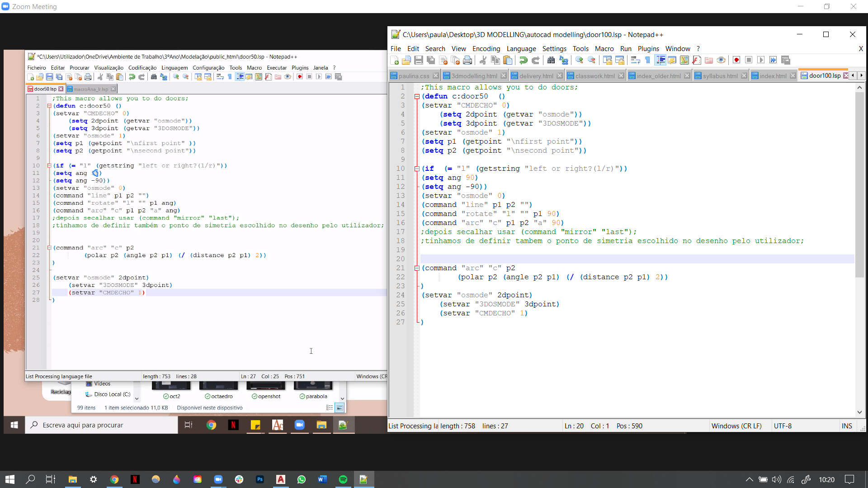868x488 pixels.
Task: Click the volume speaker icon in system tray
Action: point(776,479)
